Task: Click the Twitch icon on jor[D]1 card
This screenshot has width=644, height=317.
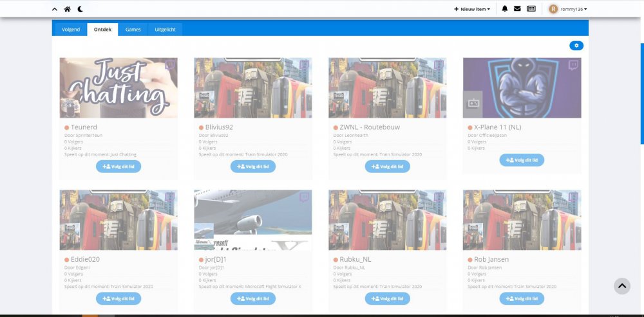Action: [304, 197]
